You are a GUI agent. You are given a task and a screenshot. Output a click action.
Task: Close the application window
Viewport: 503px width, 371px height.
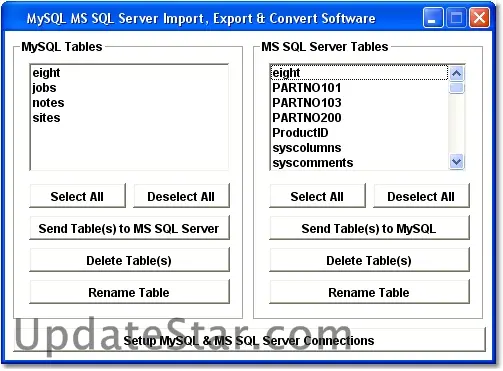(x=479, y=17)
